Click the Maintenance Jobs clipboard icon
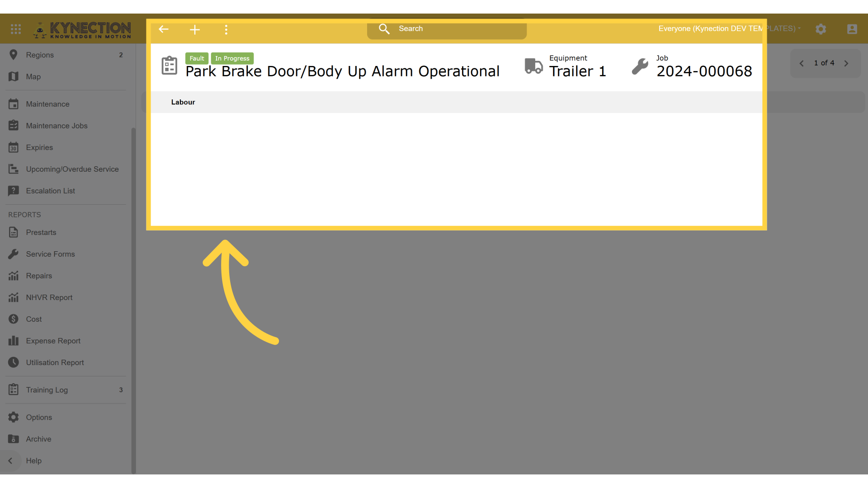868x488 pixels. click(x=14, y=125)
